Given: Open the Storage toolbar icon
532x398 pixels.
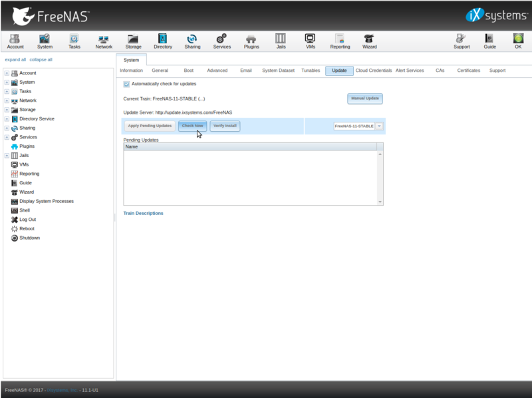Looking at the screenshot, I should tap(134, 41).
